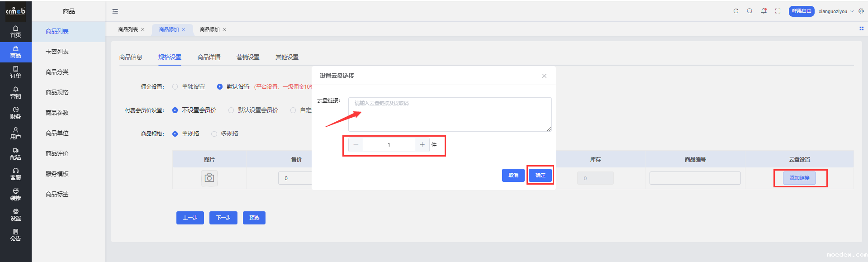The width and height of the screenshot is (868, 262).
Task: Expand the xianguoziyou user dropdown
Action: (835, 11)
